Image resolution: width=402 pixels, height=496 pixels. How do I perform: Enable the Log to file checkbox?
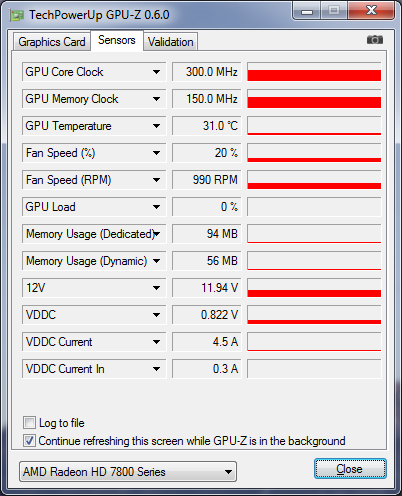29,423
